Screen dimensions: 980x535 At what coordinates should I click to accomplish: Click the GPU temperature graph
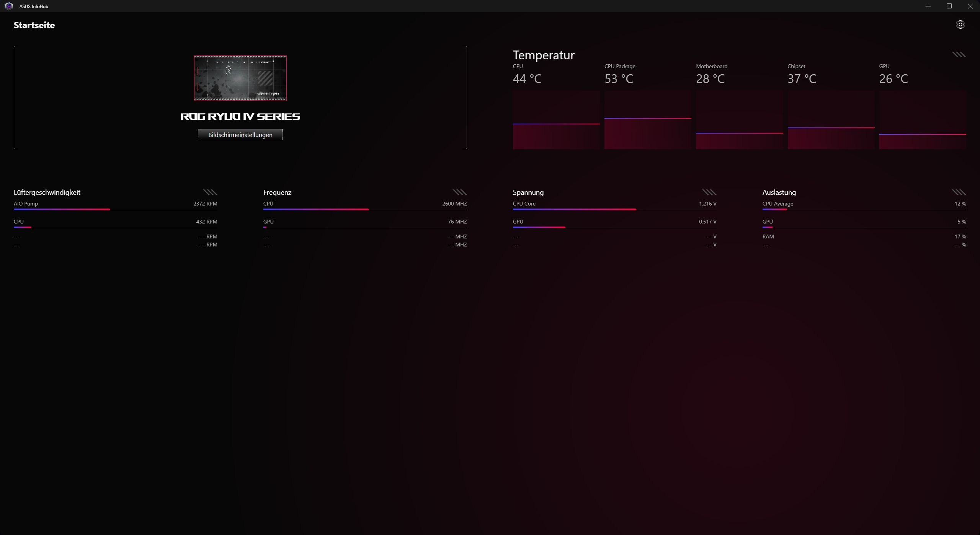coord(922,120)
